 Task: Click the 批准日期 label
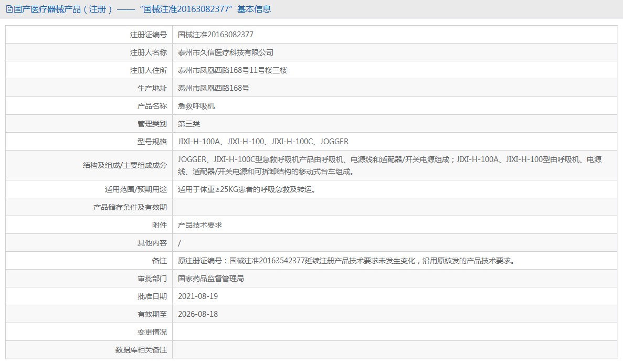point(152,296)
